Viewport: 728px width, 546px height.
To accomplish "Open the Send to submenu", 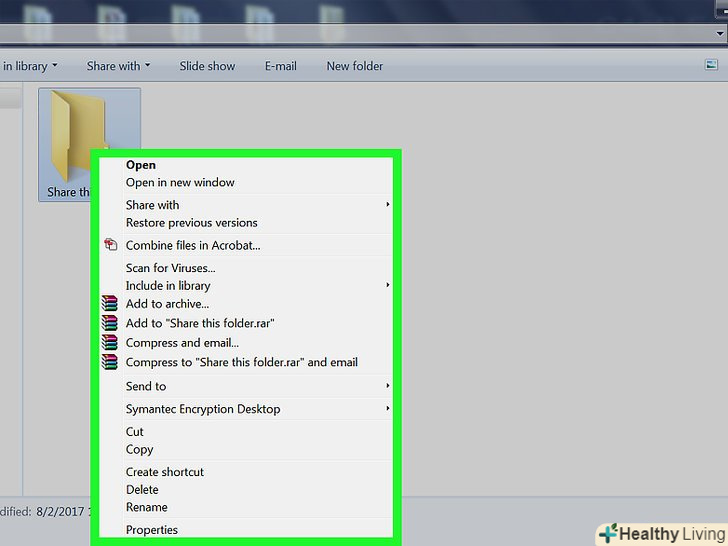I will pos(246,386).
